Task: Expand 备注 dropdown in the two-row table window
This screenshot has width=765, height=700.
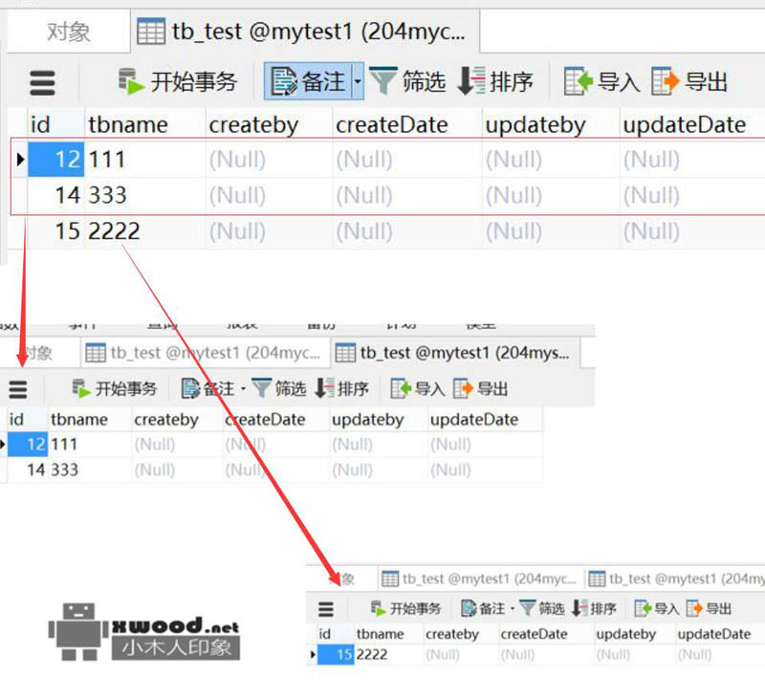Action: pos(243,389)
